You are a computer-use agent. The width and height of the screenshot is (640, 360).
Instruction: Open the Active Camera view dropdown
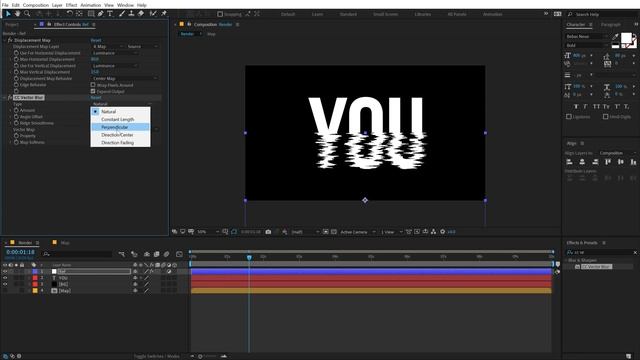[x=358, y=232]
